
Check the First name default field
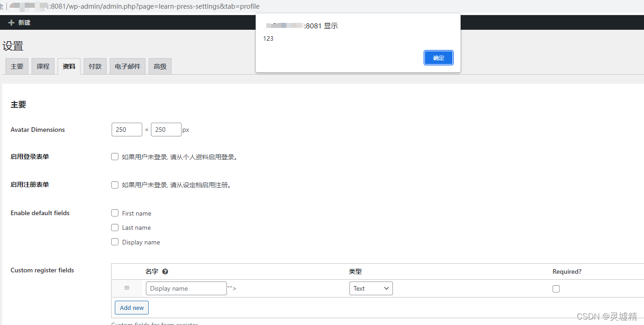pyautogui.click(x=115, y=213)
